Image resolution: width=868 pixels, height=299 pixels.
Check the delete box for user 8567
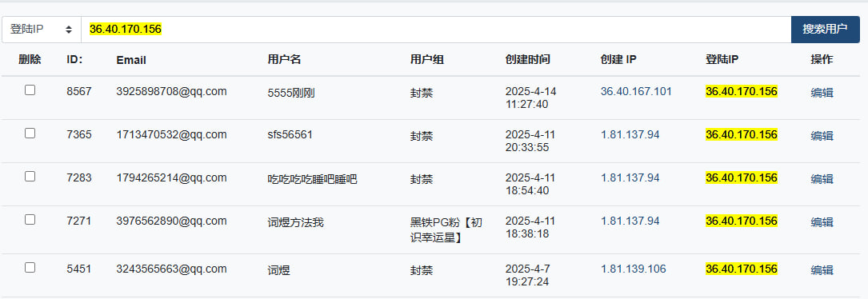click(30, 90)
